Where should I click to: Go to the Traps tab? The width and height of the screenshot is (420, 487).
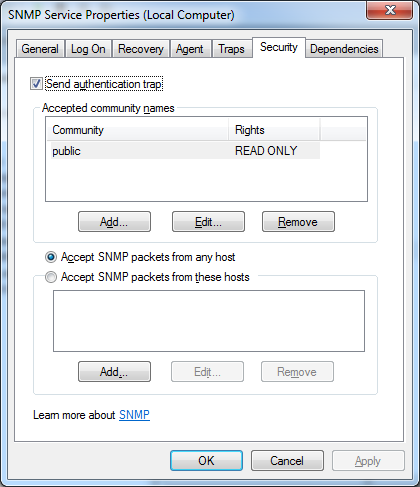click(x=231, y=49)
